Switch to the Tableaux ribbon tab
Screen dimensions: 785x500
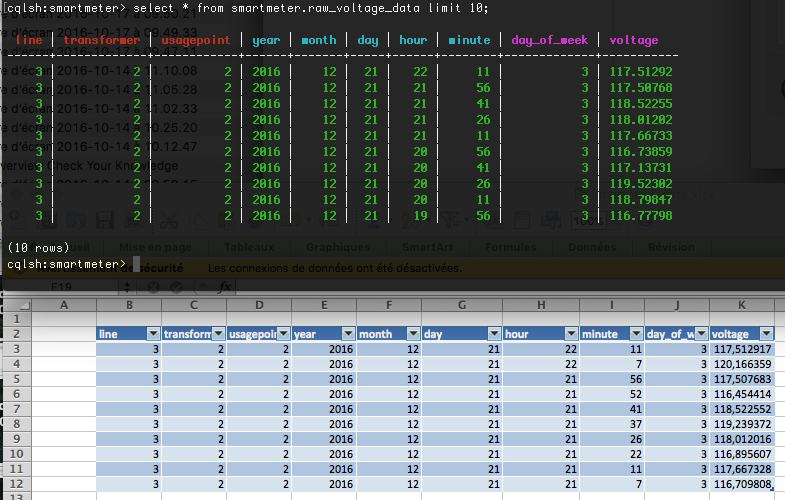click(249, 247)
